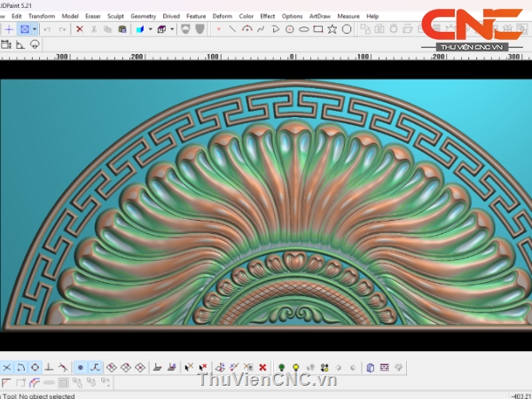
Task: Click the yellow light bulb icon
Action: [x=295, y=367]
